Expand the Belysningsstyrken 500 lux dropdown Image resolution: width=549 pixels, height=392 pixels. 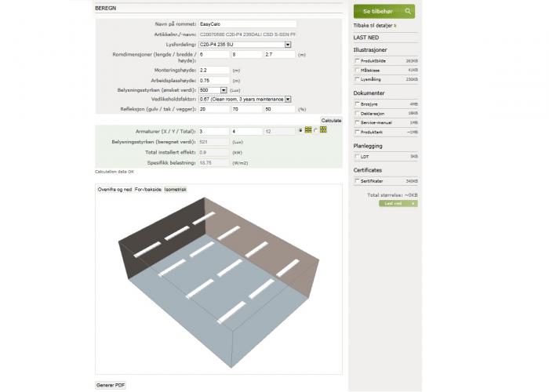[224, 90]
